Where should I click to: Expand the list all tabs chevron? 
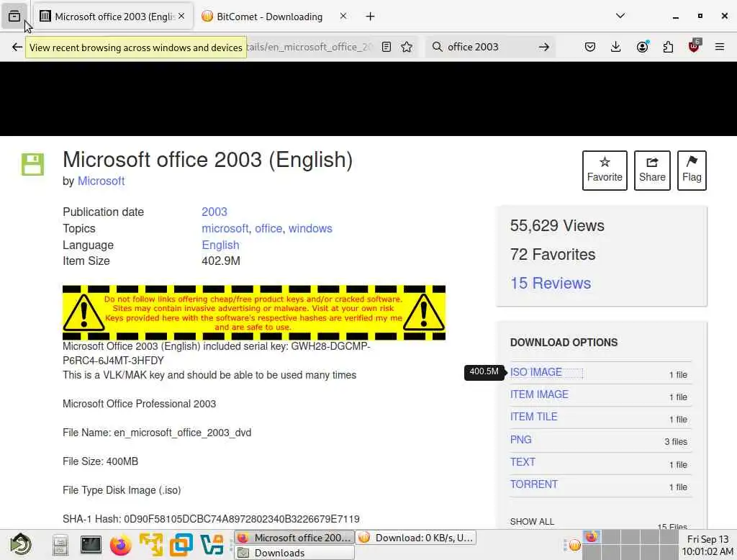[620, 16]
